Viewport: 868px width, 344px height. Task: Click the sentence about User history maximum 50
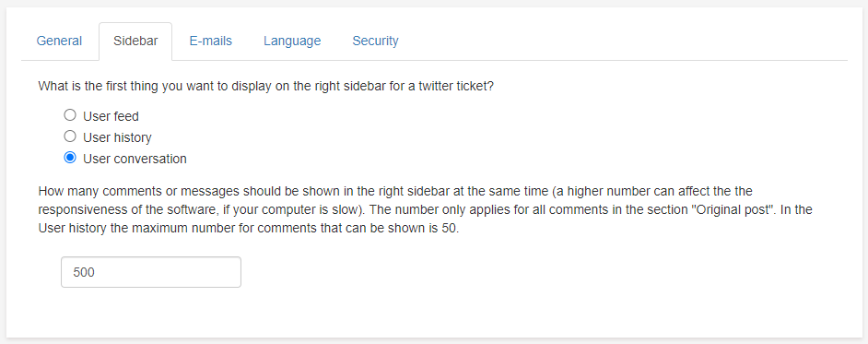coord(249,229)
